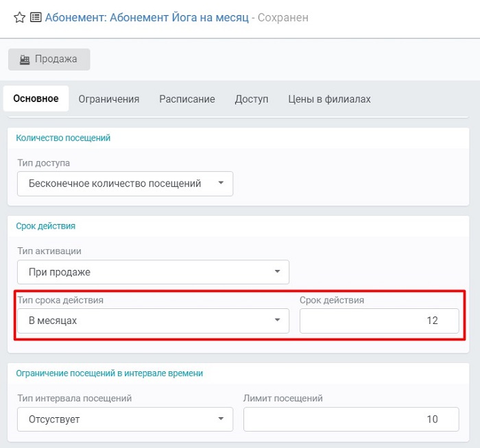The image size is (480, 448).
Task: Click Ограничение посещений в интервале времени header
Action: click(109, 373)
